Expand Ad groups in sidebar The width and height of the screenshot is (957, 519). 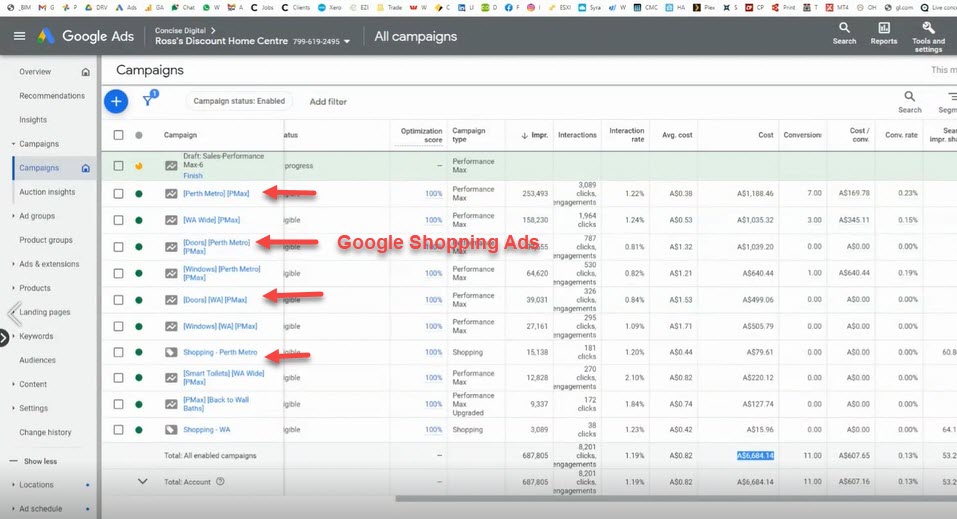13,216
